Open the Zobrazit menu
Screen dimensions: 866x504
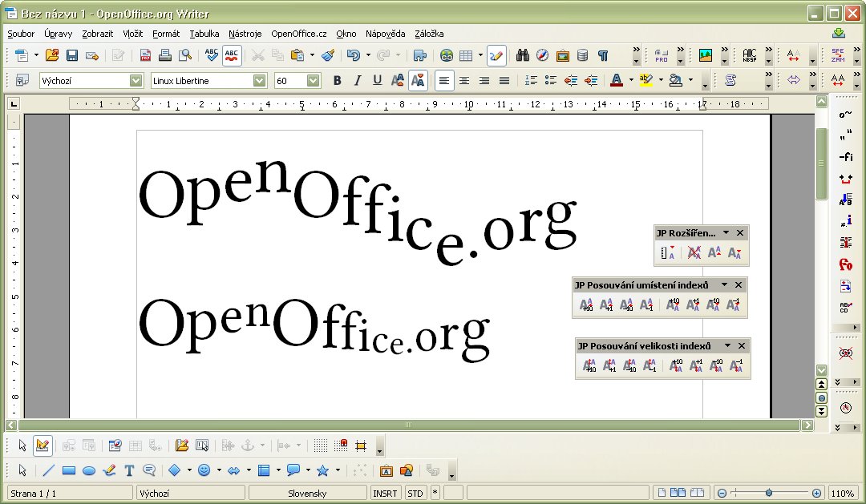tap(97, 34)
